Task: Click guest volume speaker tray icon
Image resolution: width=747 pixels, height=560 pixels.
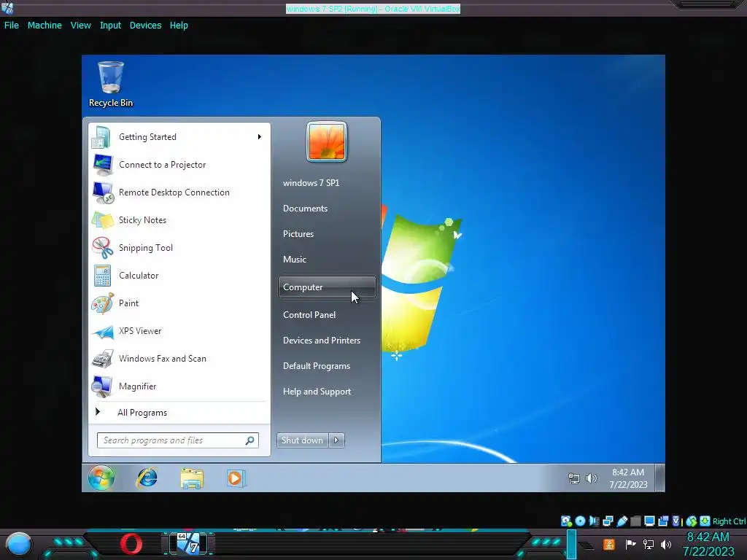Action: click(x=591, y=478)
